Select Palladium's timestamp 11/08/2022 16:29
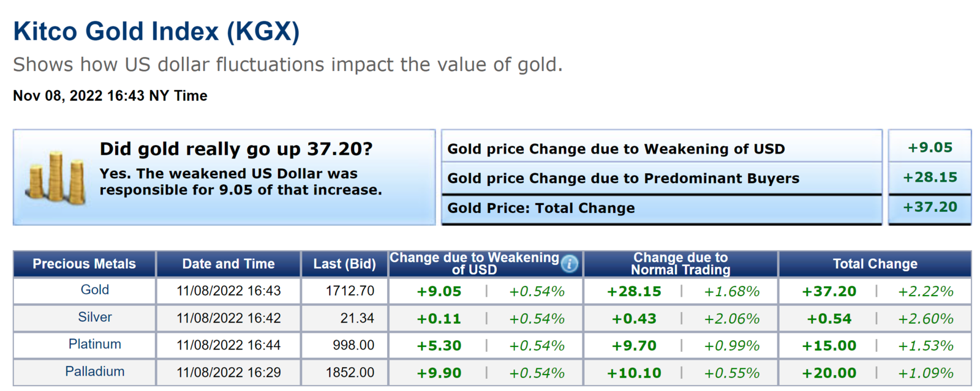This screenshot has width=980, height=391. click(x=228, y=373)
